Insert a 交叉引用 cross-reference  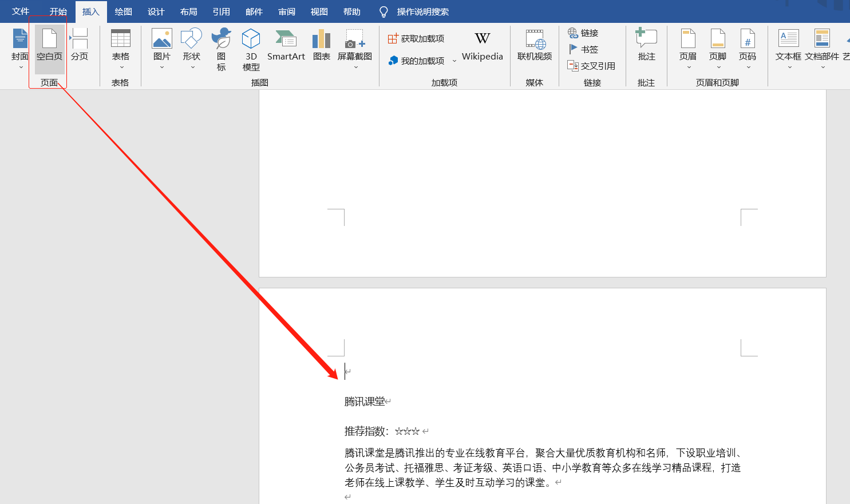point(591,66)
